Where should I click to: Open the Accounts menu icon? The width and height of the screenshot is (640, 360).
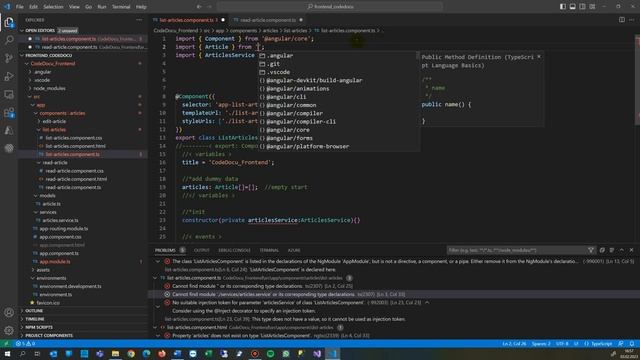point(9,313)
